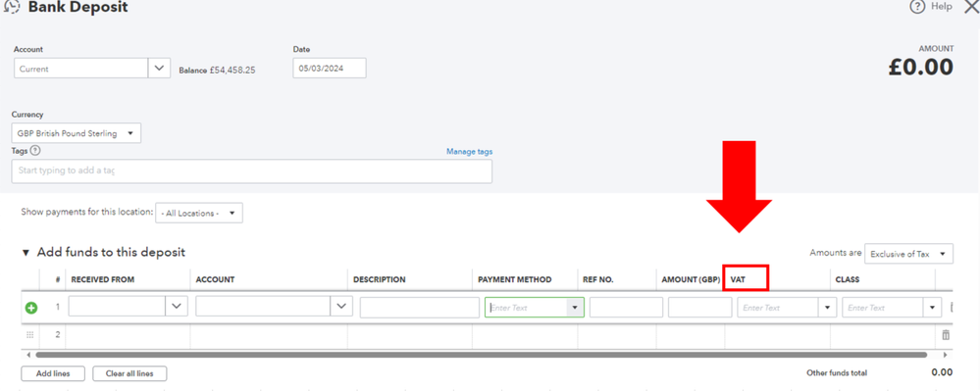This screenshot has height=391, width=980.
Task: Click the REF NO. column header
Action: 597,280
